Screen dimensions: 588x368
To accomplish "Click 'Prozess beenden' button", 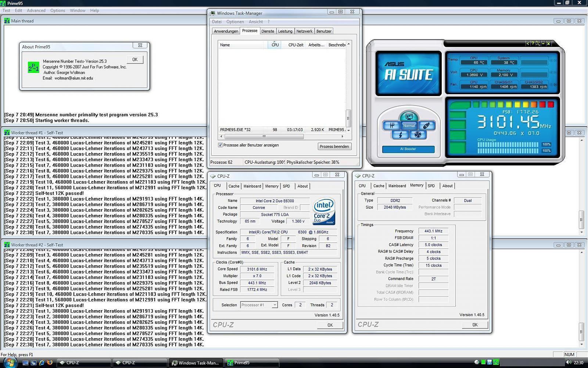I will click(x=334, y=146).
